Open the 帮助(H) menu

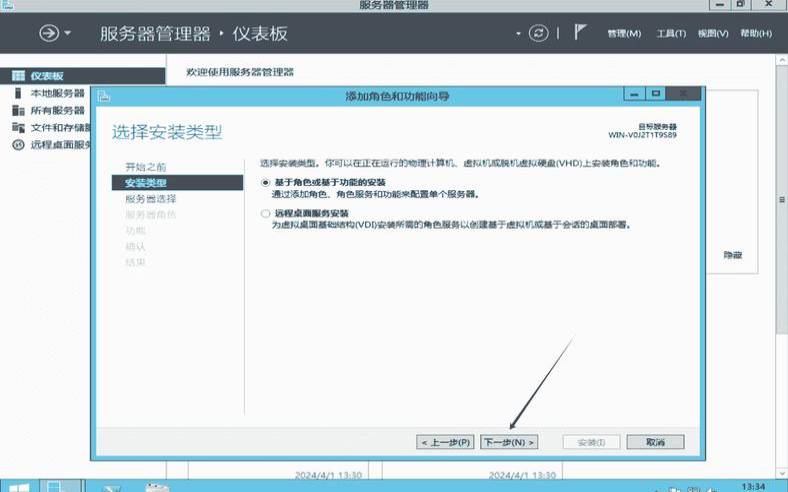[x=756, y=34]
